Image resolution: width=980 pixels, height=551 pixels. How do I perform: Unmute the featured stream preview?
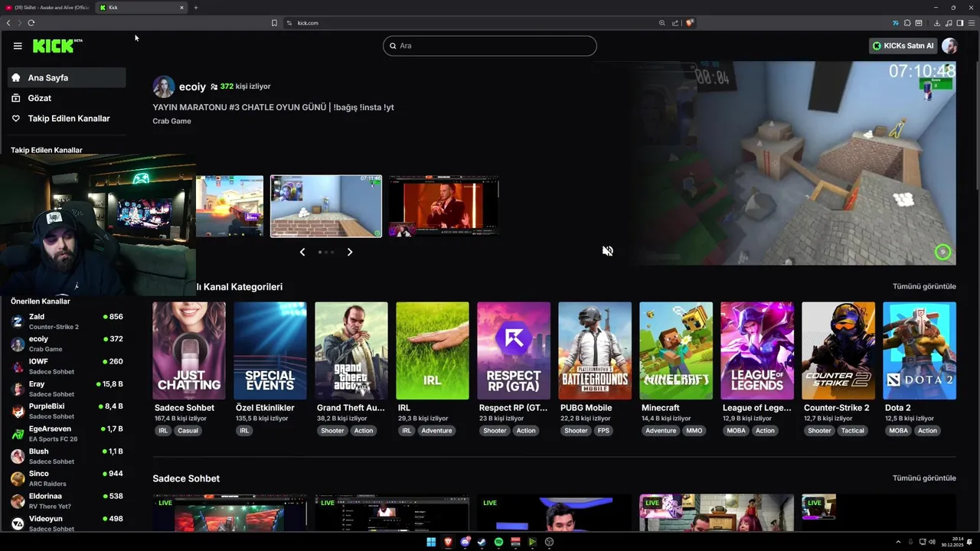607,251
